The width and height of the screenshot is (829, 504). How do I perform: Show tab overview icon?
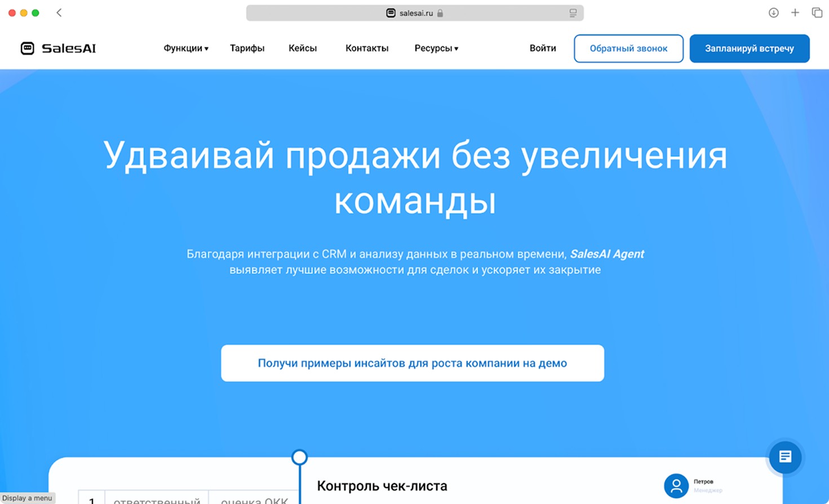pos(817,13)
